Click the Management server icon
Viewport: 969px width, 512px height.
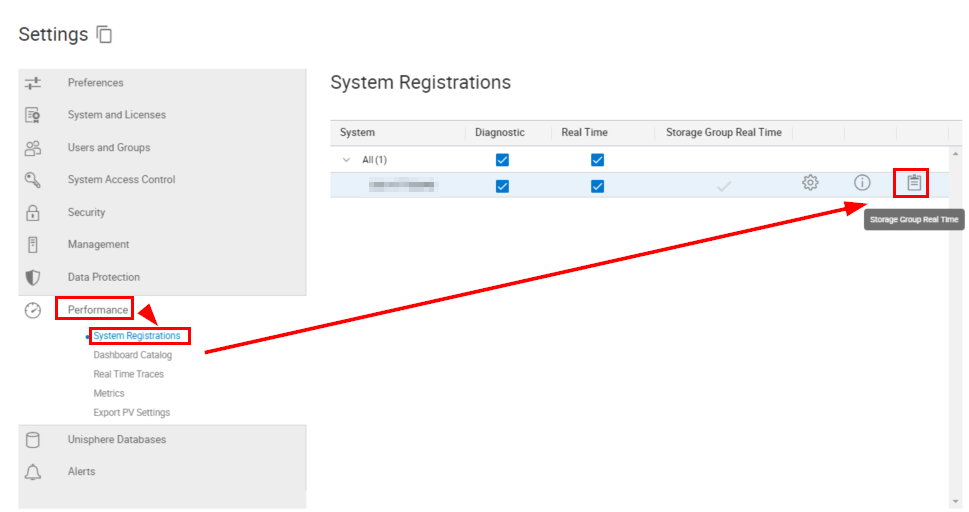pyautogui.click(x=33, y=245)
